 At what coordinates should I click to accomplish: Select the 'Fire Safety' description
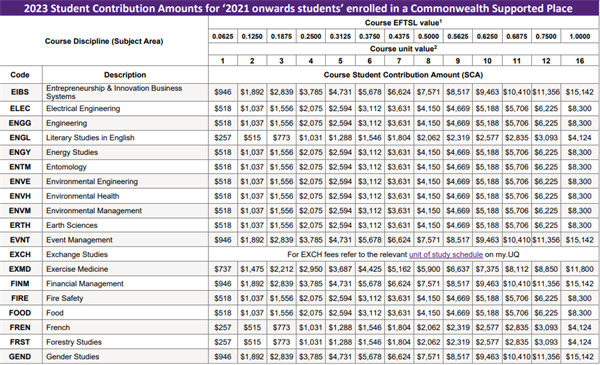[x=64, y=298]
